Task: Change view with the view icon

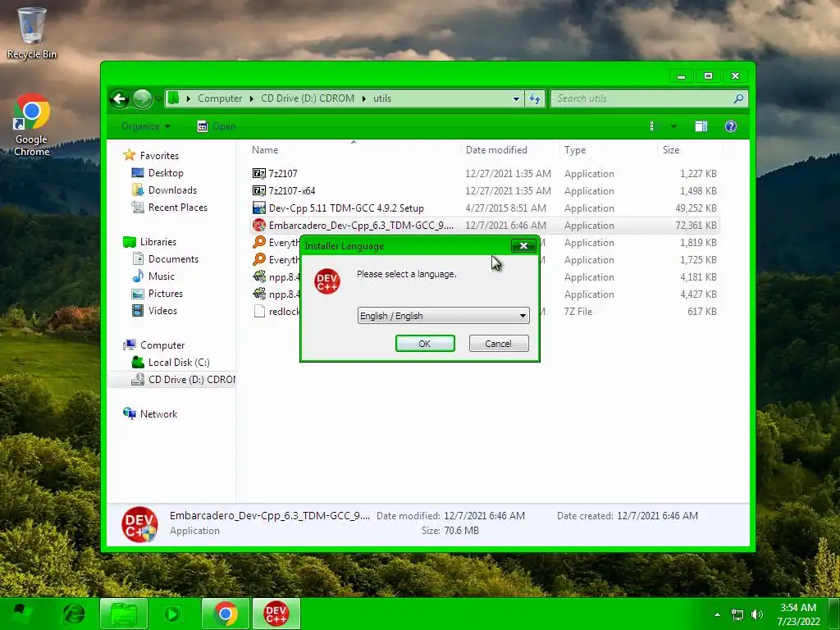Action: click(654, 126)
